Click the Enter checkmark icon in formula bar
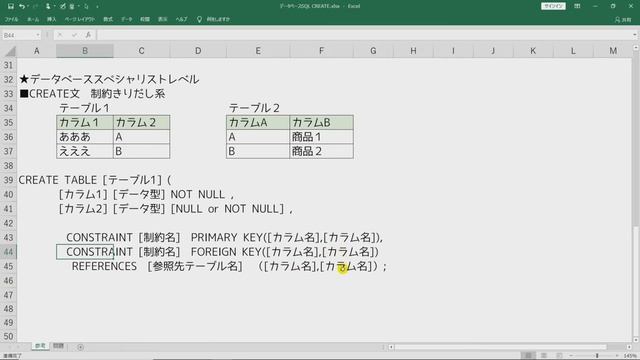Screen dimensions: 640x360 point(74,35)
